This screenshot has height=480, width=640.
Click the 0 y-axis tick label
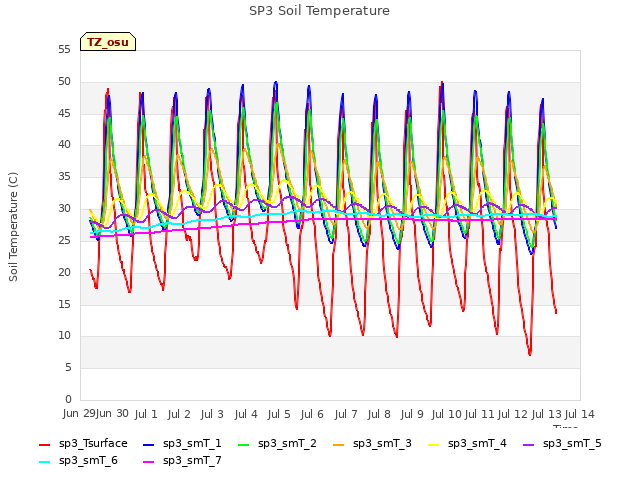(68, 399)
